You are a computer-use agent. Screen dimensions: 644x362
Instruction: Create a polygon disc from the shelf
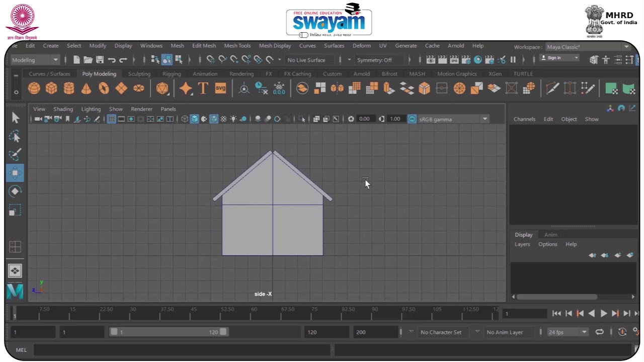[x=139, y=89]
